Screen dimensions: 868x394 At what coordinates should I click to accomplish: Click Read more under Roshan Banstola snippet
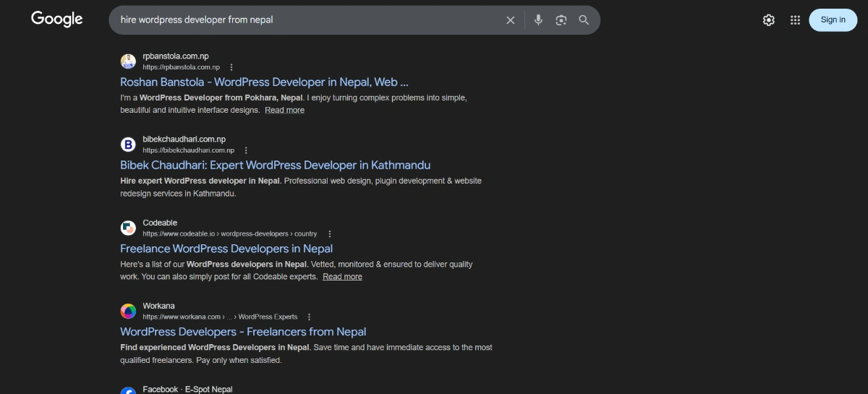[x=284, y=111]
